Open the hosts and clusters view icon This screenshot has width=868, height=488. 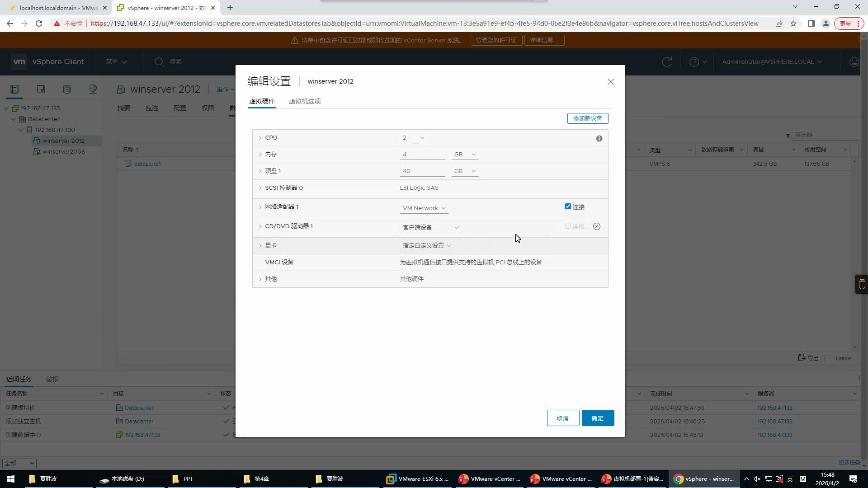click(x=14, y=89)
